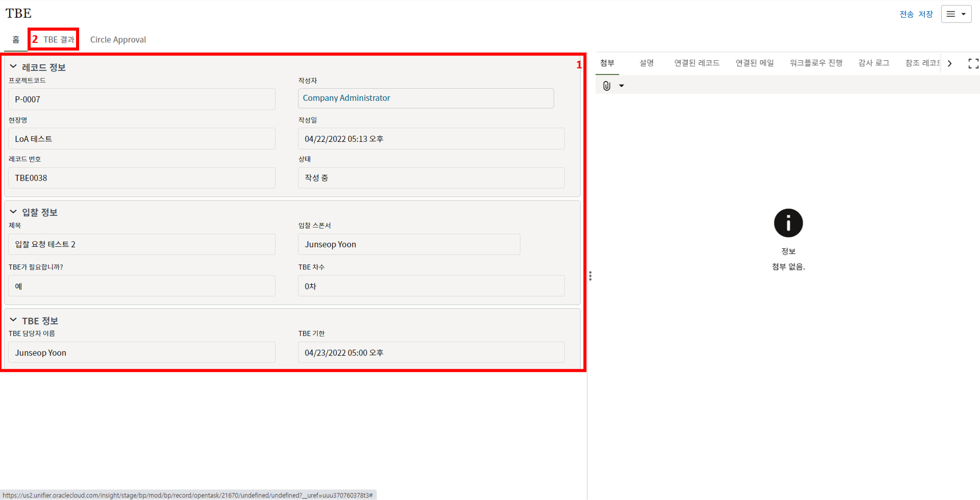Collapse the 레코드 정보 section
The height and width of the screenshot is (500, 980).
point(13,67)
